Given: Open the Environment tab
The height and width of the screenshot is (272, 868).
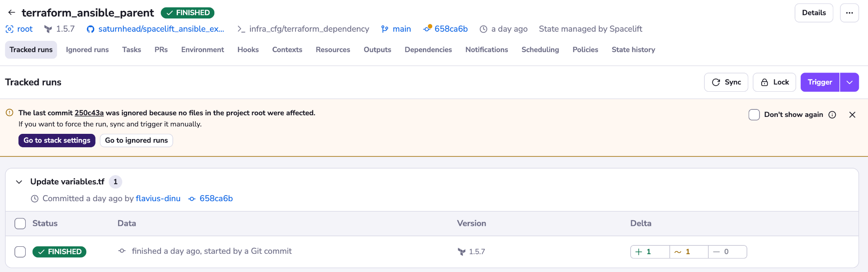Looking at the screenshot, I should point(203,50).
